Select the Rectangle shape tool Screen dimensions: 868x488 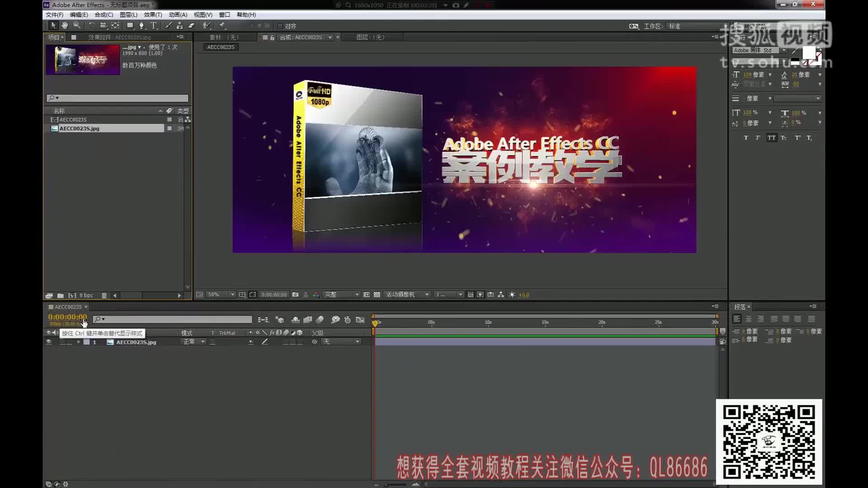(130, 26)
